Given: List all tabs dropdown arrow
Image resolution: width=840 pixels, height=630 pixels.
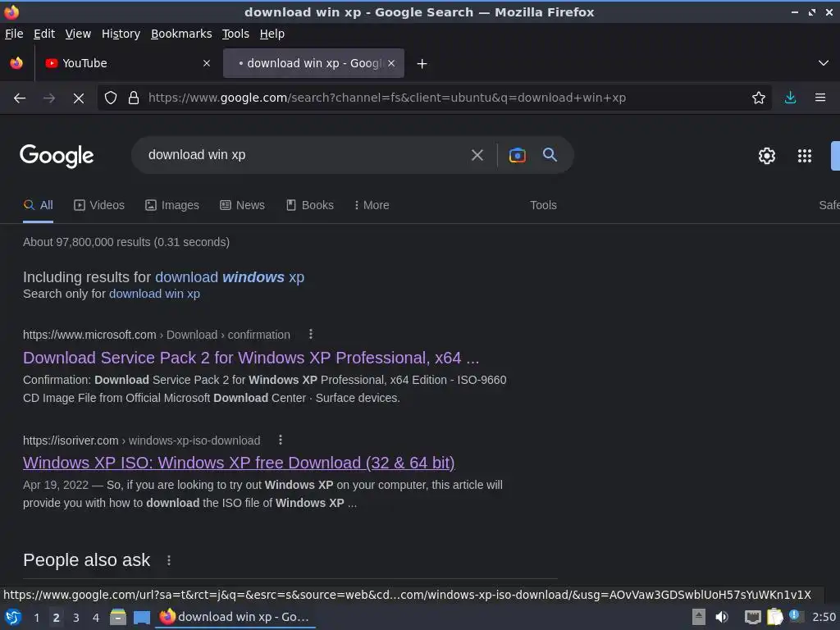Looking at the screenshot, I should [x=823, y=63].
